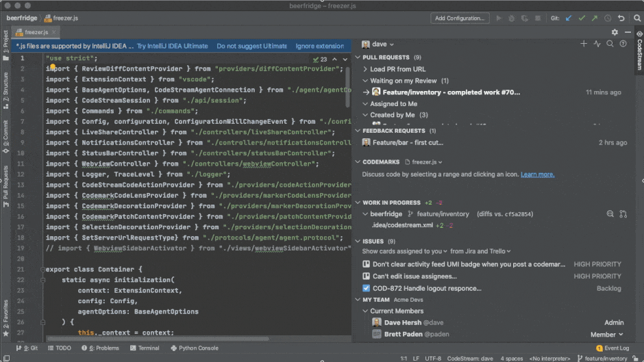Open the Commit tool window sidebar

click(x=5, y=137)
